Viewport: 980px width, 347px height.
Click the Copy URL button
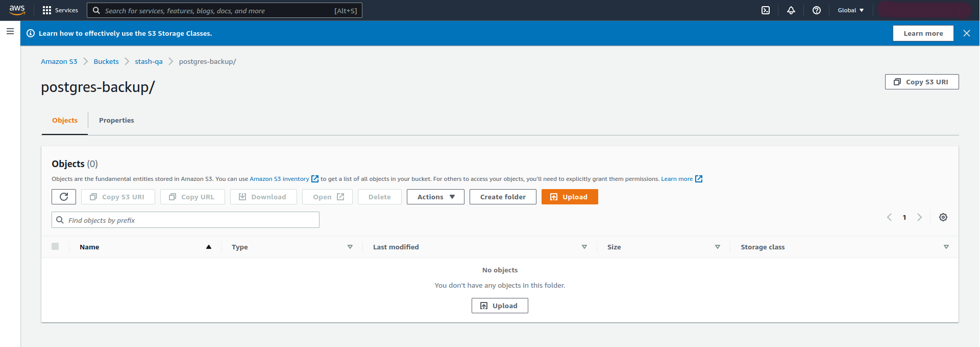click(192, 197)
